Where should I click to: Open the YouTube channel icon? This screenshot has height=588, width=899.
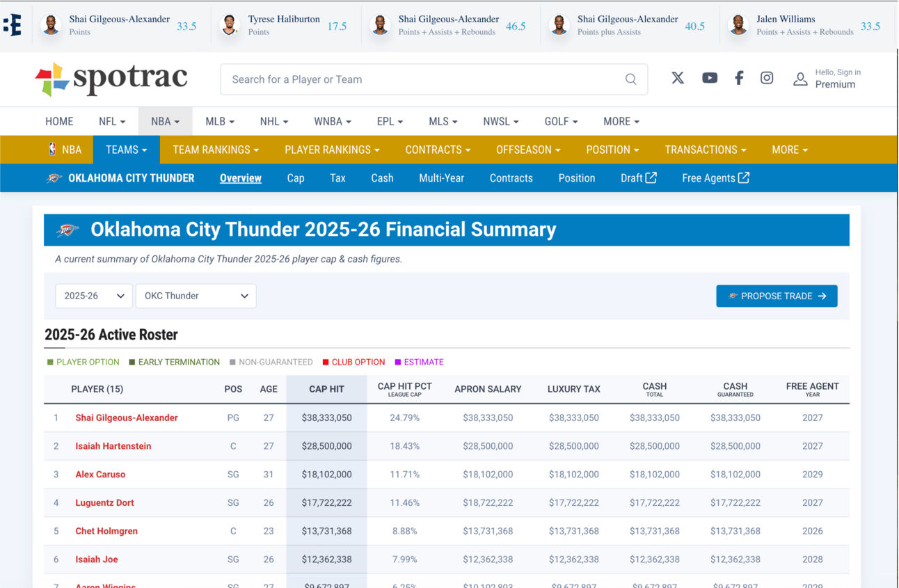pyautogui.click(x=710, y=78)
